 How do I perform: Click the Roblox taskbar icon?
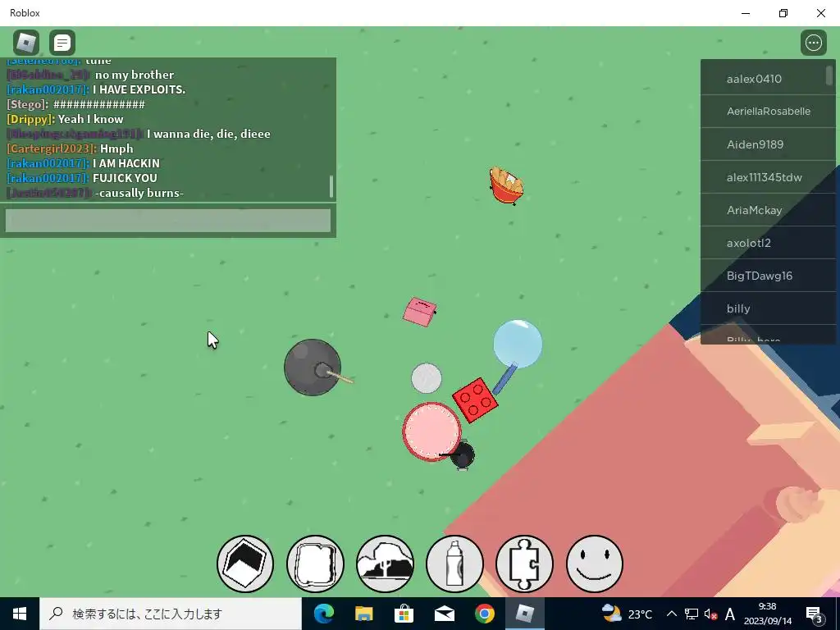coord(525,614)
